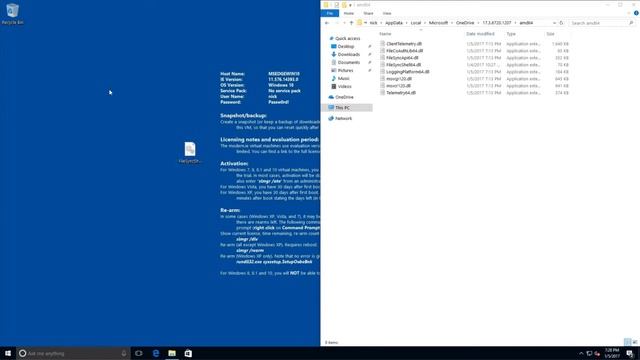This screenshot has height=360, width=640.
Task: Open the File tab in Explorer
Action: click(x=330, y=13)
